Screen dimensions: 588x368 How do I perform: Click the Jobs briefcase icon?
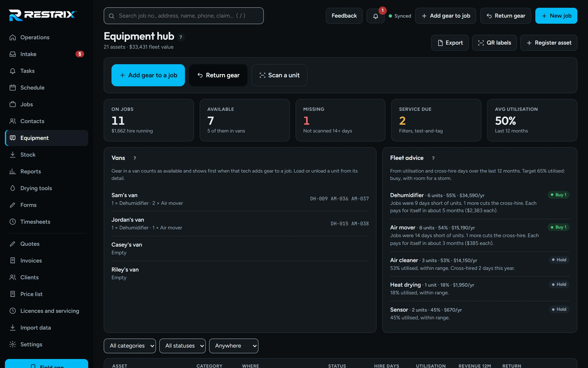pyautogui.click(x=13, y=104)
